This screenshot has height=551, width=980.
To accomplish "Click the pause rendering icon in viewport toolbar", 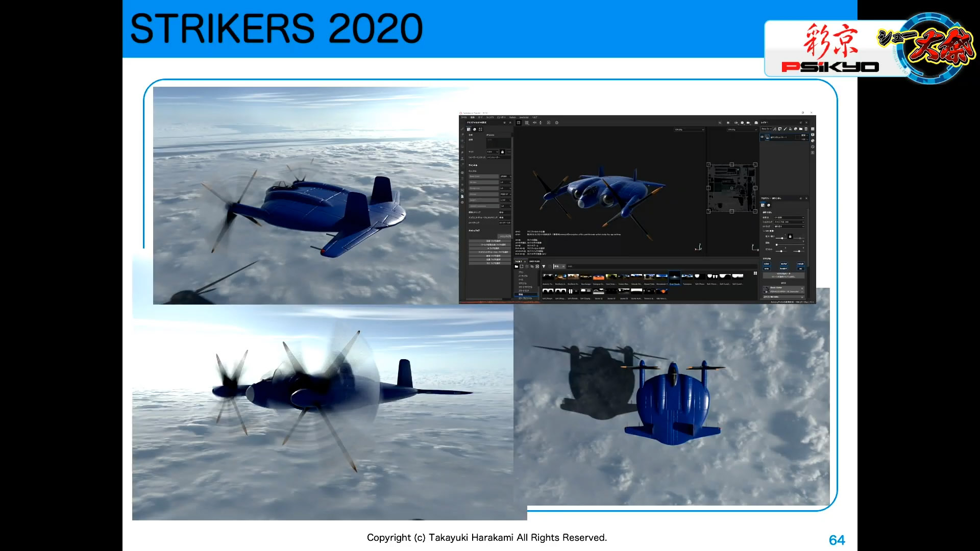I will click(x=728, y=122).
